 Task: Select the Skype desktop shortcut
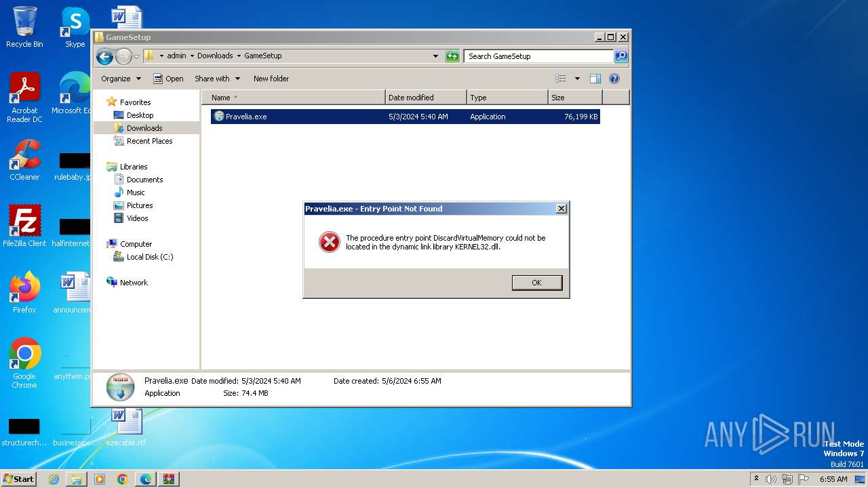click(x=75, y=28)
